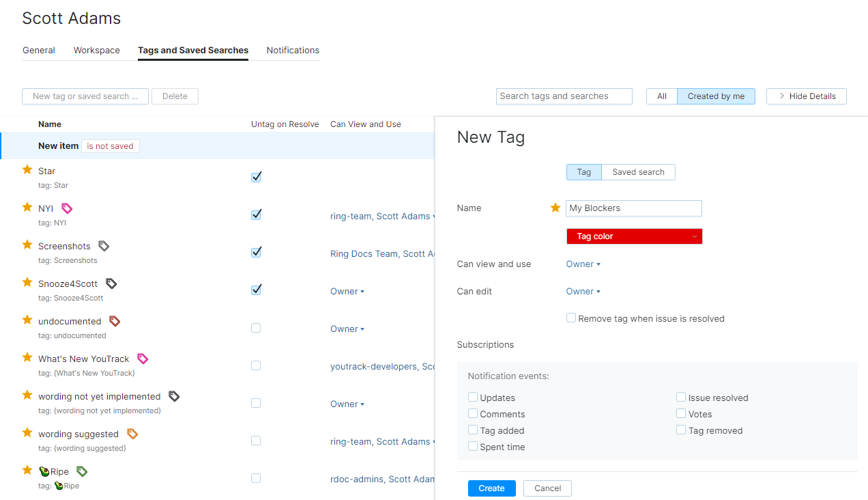868x500 pixels.
Task: Open the red Tag color picker
Action: point(634,236)
